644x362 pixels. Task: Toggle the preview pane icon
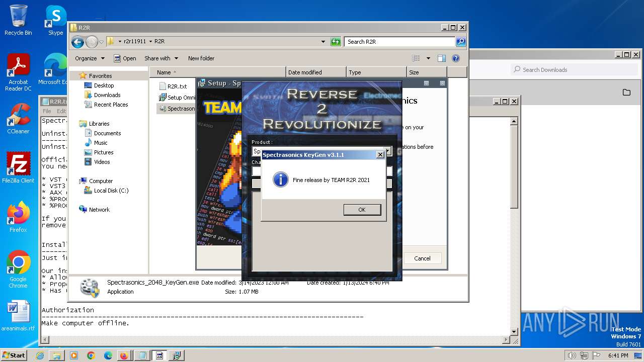pyautogui.click(x=442, y=58)
